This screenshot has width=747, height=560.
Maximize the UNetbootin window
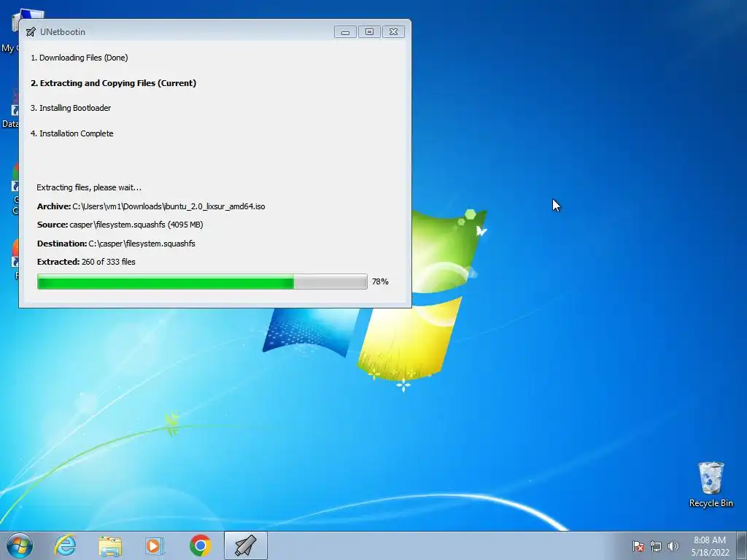click(x=369, y=32)
